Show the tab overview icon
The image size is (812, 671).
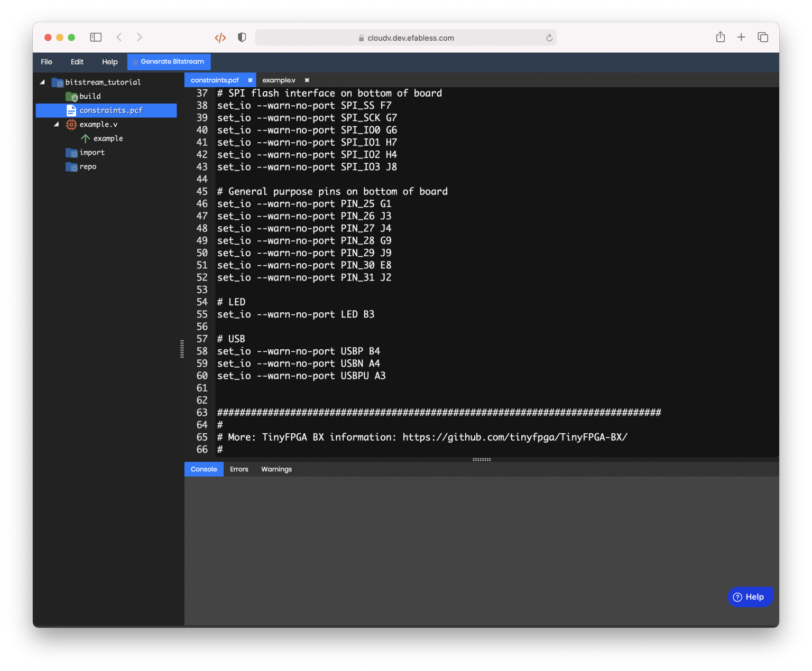pyautogui.click(x=763, y=37)
